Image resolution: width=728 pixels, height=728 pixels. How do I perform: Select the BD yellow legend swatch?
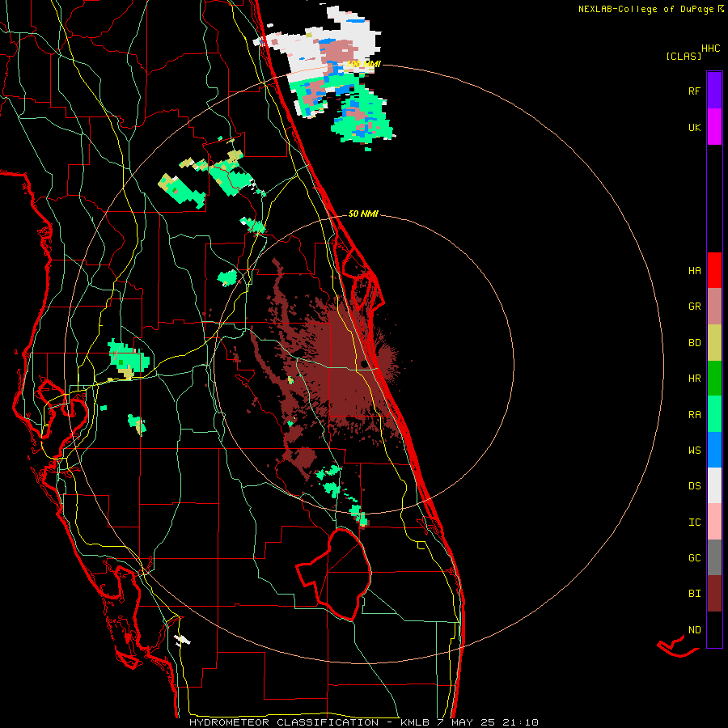click(x=714, y=343)
